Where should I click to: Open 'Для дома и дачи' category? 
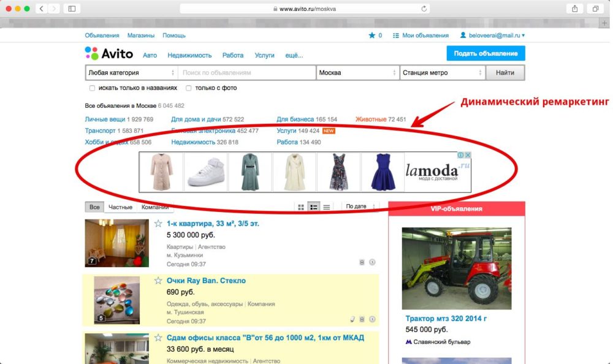(x=196, y=119)
